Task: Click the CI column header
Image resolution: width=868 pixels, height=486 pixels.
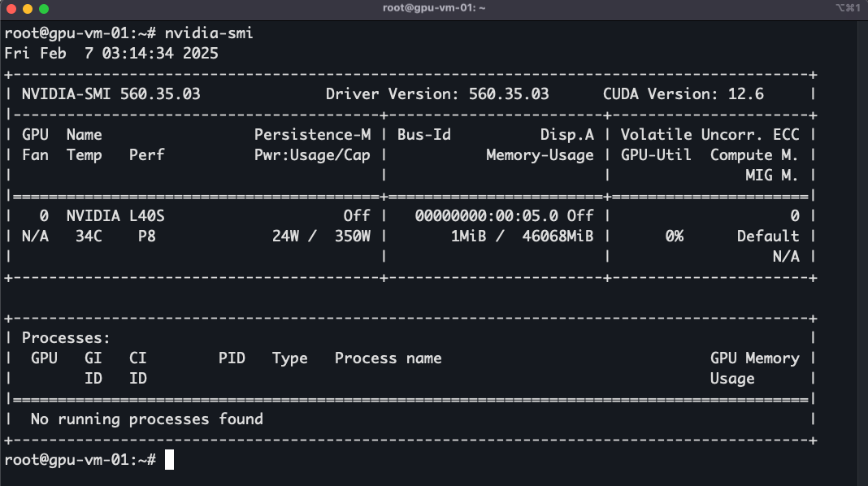Action: 138,358
